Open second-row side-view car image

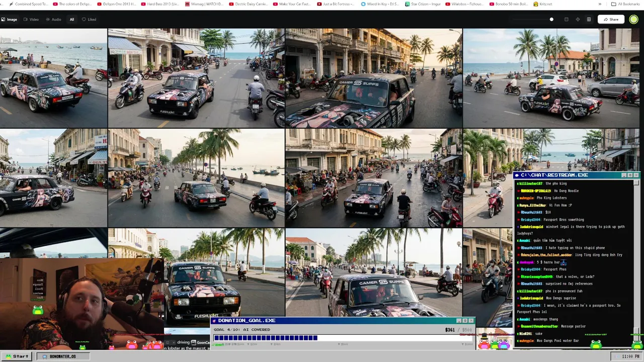pos(53,178)
